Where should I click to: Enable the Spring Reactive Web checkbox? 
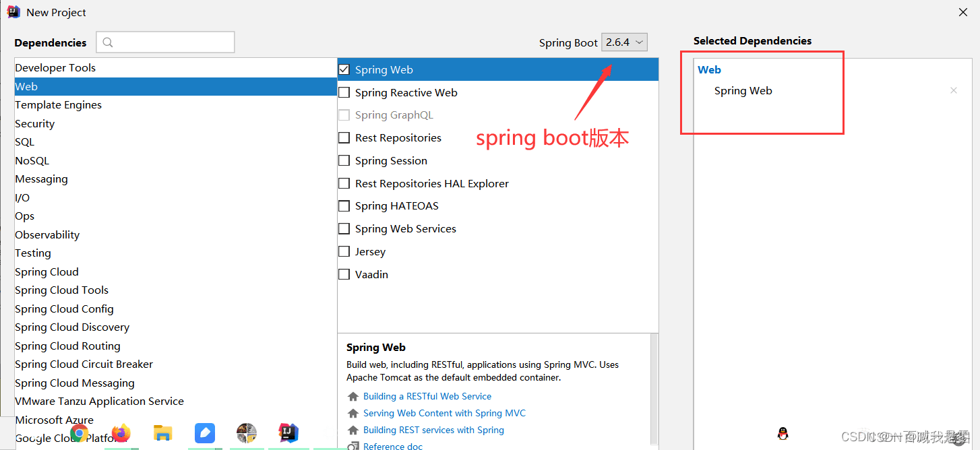click(344, 92)
